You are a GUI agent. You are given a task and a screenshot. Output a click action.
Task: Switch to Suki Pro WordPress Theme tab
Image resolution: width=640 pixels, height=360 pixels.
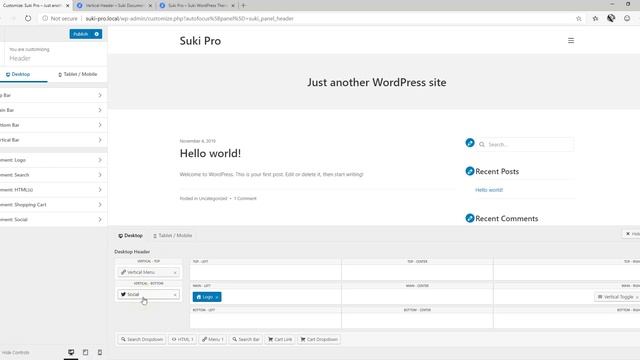tap(197, 6)
